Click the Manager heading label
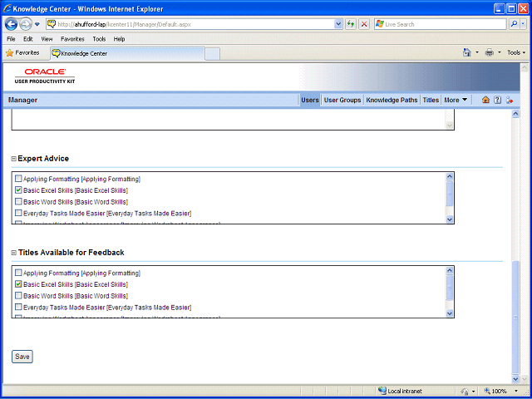Screen dimensions: 532x399 [x=22, y=100]
